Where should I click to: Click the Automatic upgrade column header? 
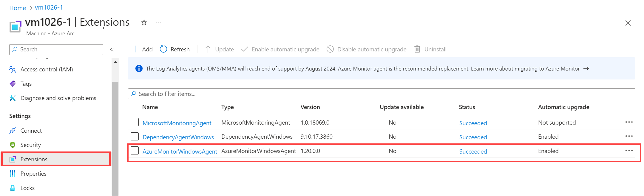pyautogui.click(x=563, y=107)
